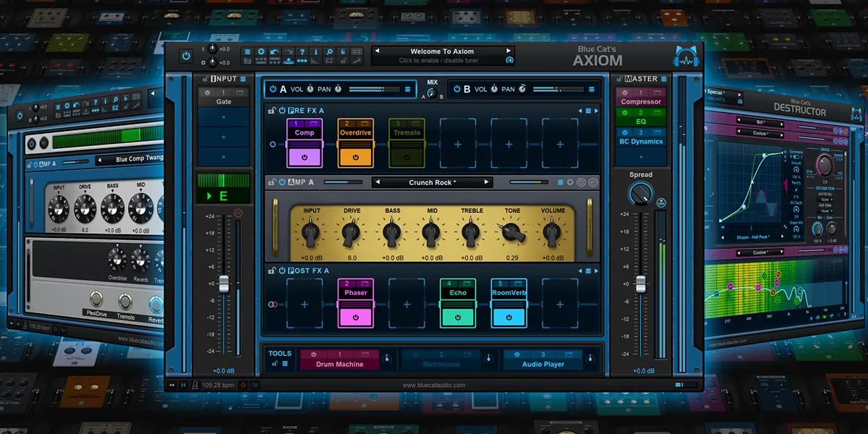868x434 pixels.
Task: Click the preset search magnifier icon
Action: pyautogui.click(x=329, y=51)
